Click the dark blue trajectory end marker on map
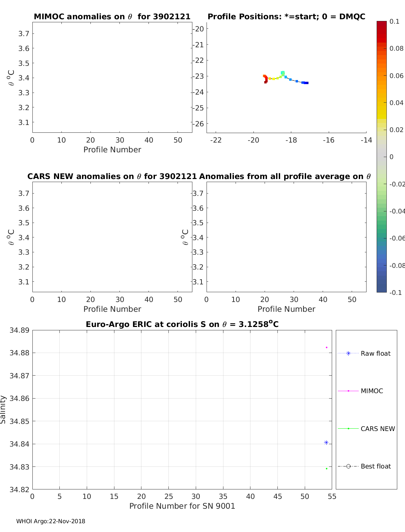 click(306, 83)
